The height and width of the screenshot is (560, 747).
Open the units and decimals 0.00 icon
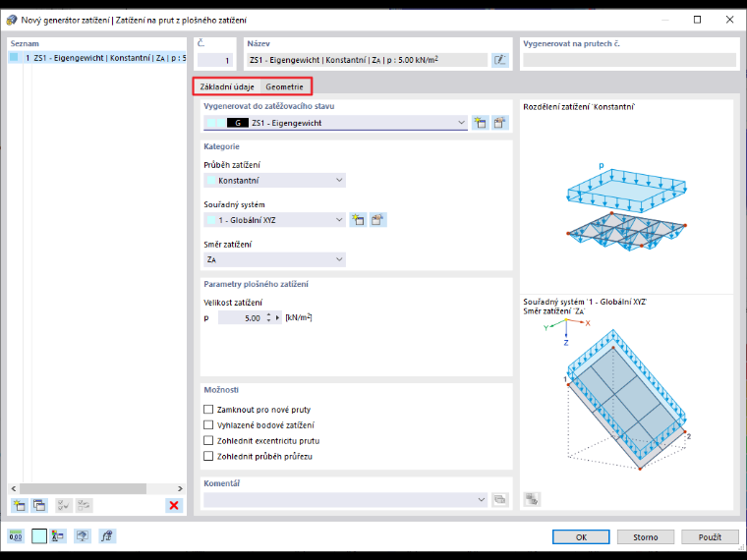(x=16, y=536)
